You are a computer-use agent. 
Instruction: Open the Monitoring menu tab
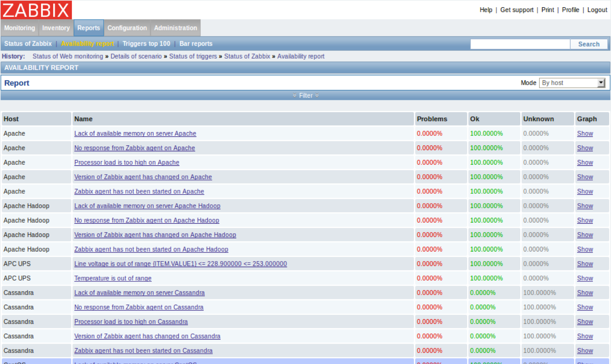(x=19, y=28)
